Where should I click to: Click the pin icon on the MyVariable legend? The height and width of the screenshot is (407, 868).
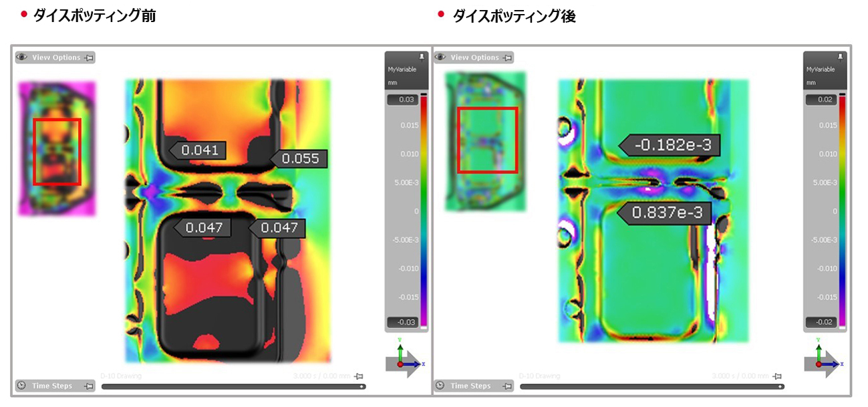(x=422, y=57)
